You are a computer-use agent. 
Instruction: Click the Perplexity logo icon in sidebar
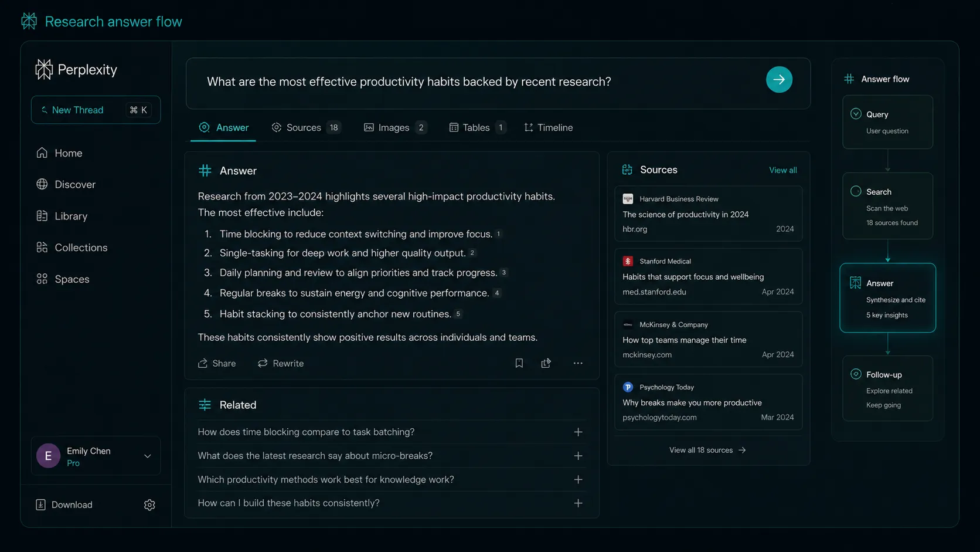[x=44, y=69]
